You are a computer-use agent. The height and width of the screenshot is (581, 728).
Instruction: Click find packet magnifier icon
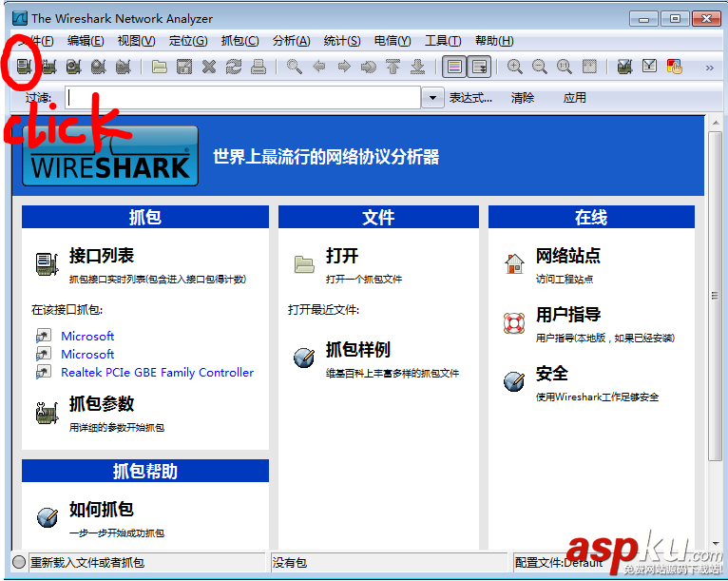(x=295, y=67)
